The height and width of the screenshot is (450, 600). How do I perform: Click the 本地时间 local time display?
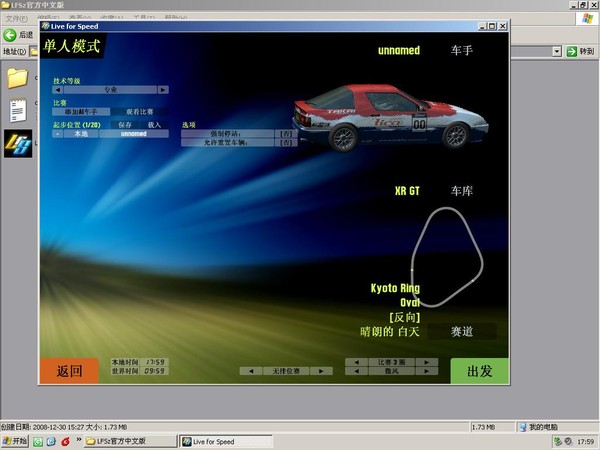click(140, 362)
